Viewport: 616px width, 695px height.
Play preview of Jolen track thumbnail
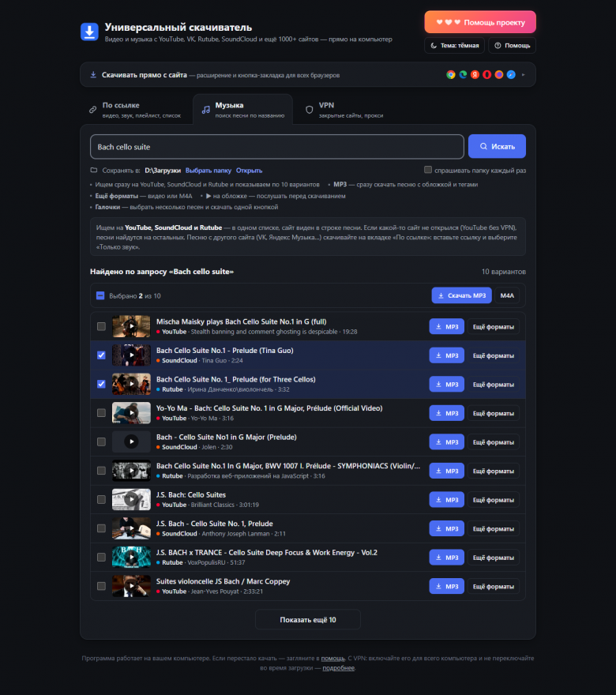pos(131,441)
